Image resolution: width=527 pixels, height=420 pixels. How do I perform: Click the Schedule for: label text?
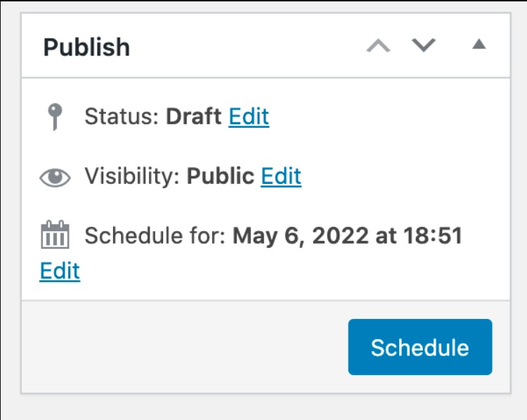(x=155, y=236)
